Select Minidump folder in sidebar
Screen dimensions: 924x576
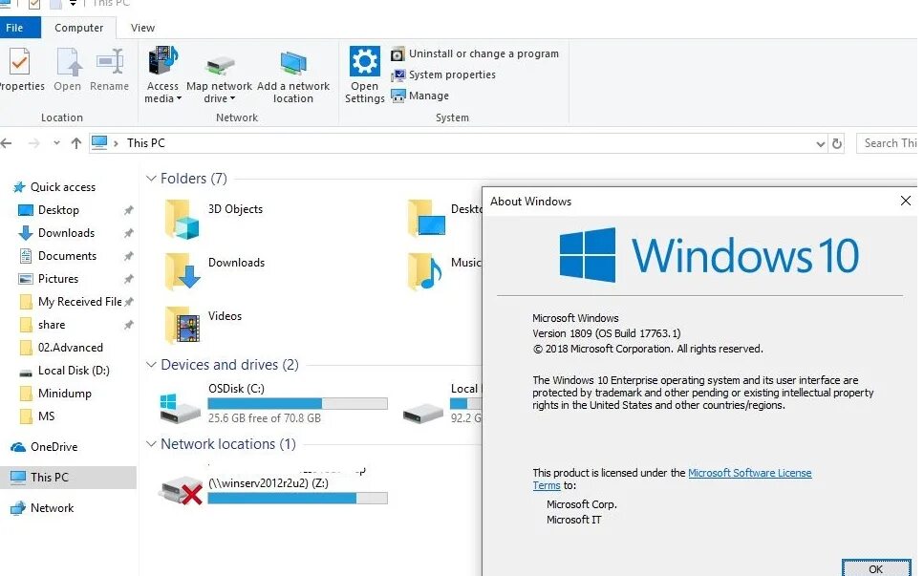tap(64, 394)
